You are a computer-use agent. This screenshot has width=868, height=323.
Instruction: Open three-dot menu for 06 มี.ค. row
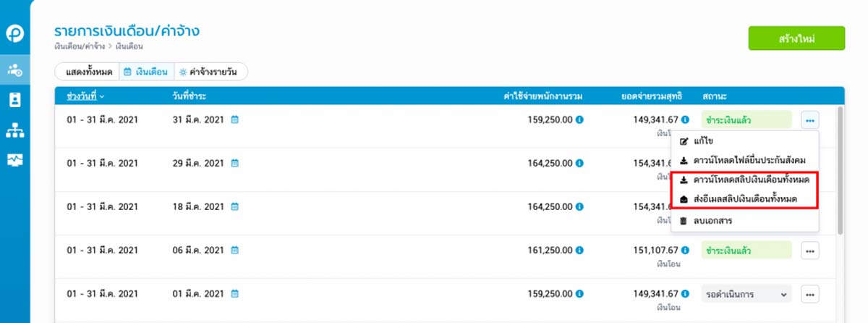click(810, 251)
